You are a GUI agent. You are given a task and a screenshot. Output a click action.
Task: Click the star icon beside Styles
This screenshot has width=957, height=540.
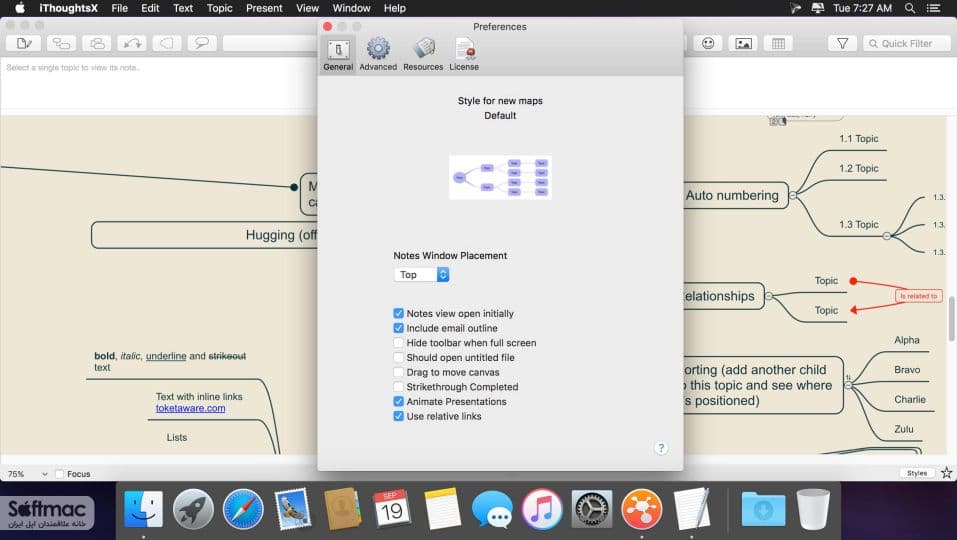946,473
